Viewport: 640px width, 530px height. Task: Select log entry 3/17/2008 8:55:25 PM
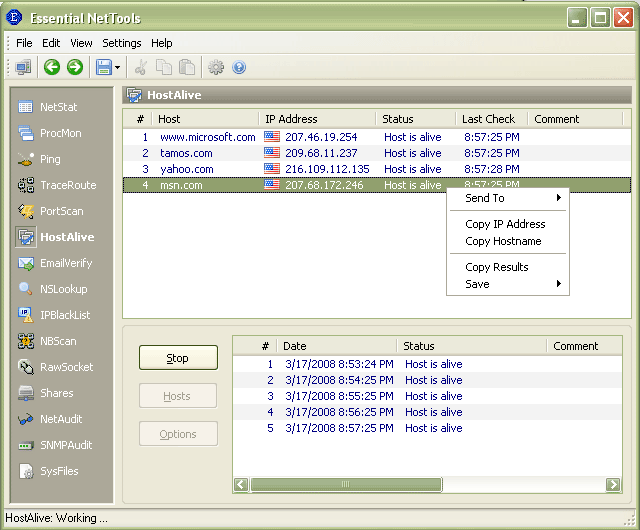click(x=427, y=396)
